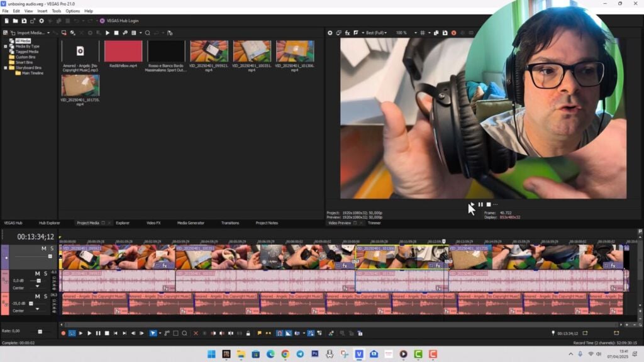Toggle Loop Playback in transport bar
Screen dimensions: 644x362
coord(72,333)
